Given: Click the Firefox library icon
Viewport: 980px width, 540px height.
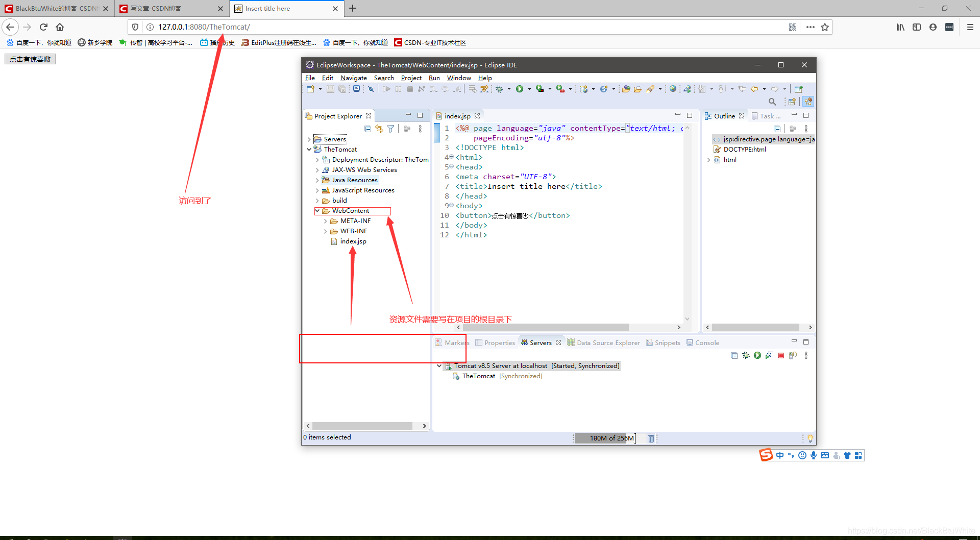Looking at the screenshot, I should [x=900, y=27].
